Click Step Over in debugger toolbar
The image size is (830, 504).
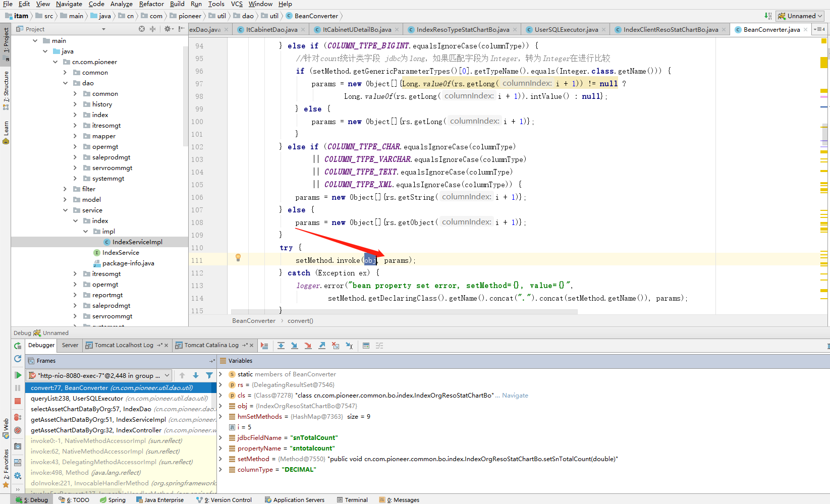[281, 346]
